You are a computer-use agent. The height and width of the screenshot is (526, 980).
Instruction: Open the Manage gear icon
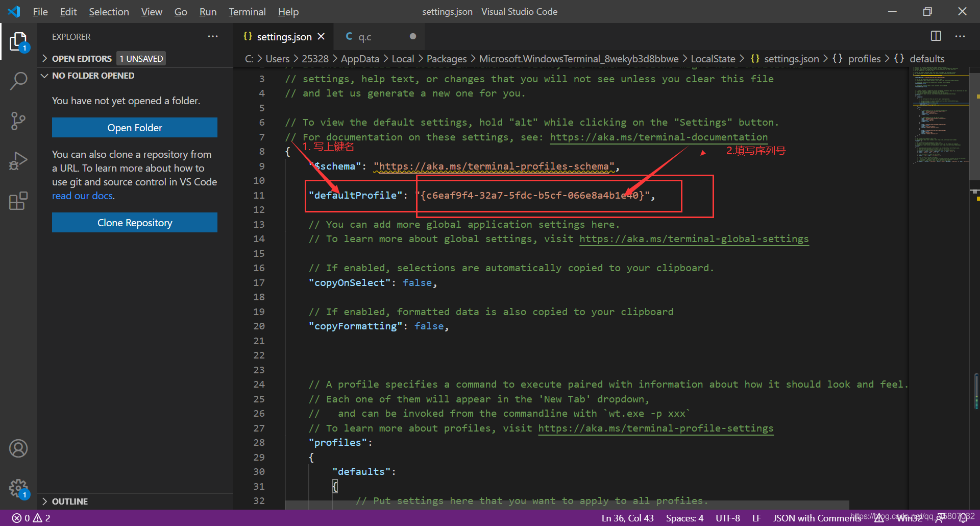tap(18, 489)
